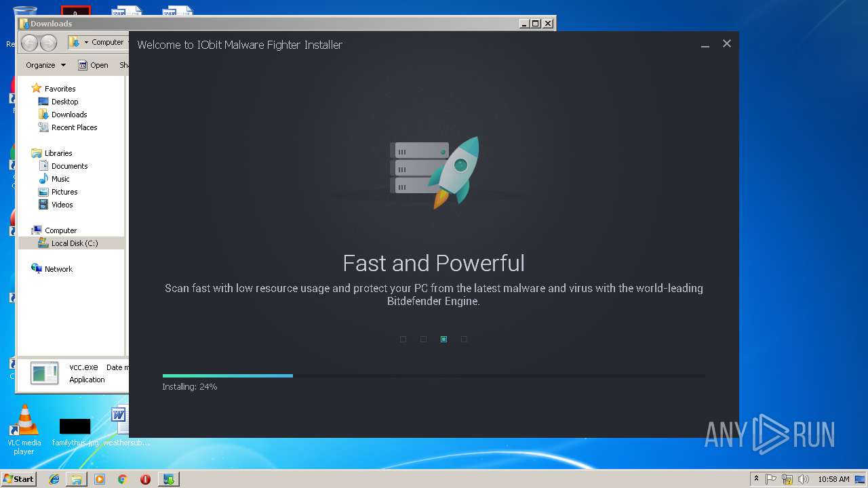
Task: Launch Internet Explorer from taskbar
Action: (x=54, y=479)
